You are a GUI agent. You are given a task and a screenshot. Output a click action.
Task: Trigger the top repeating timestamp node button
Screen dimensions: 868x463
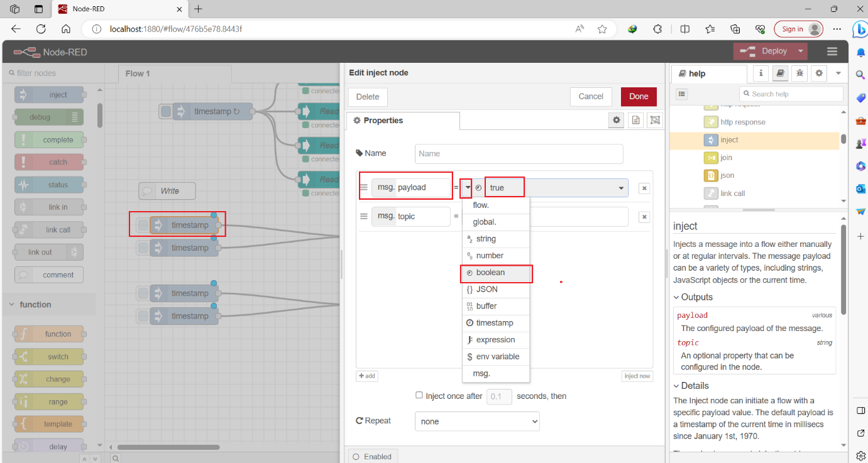(166, 112)
